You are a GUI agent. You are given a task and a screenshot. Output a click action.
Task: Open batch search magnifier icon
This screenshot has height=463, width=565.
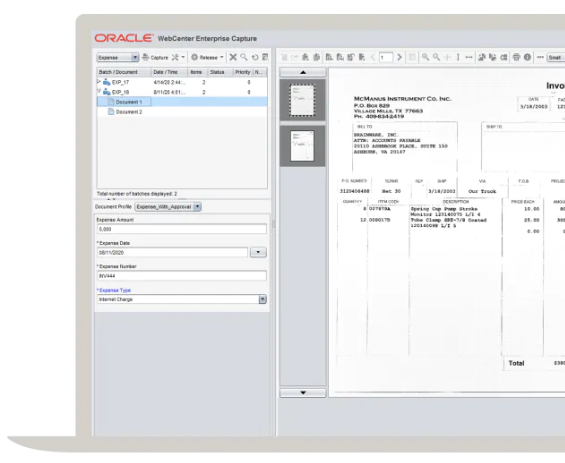click(244, 57)
